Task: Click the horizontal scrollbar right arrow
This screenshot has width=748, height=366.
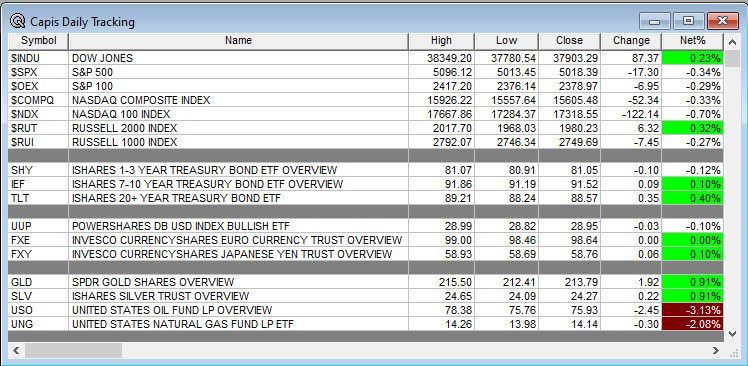Action: (716, 351)
